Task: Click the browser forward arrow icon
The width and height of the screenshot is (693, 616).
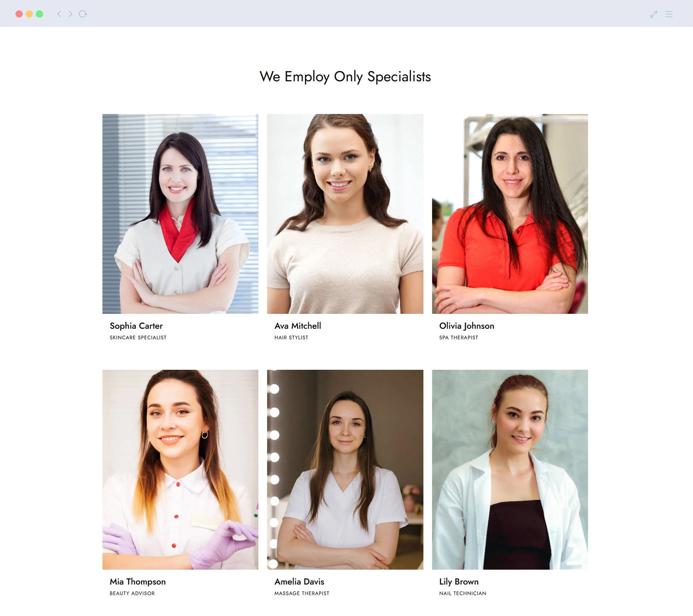Action: click(70, 14)
